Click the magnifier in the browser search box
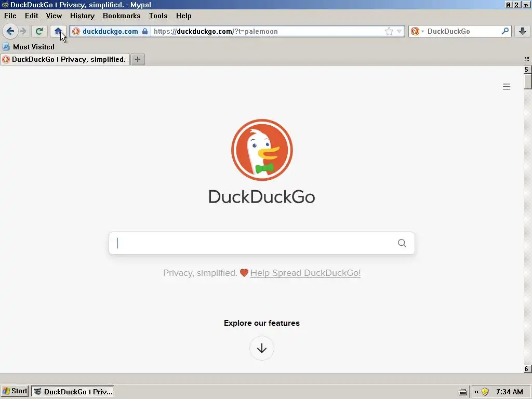This screenshot has width=532, height=399. coord(505,31)
